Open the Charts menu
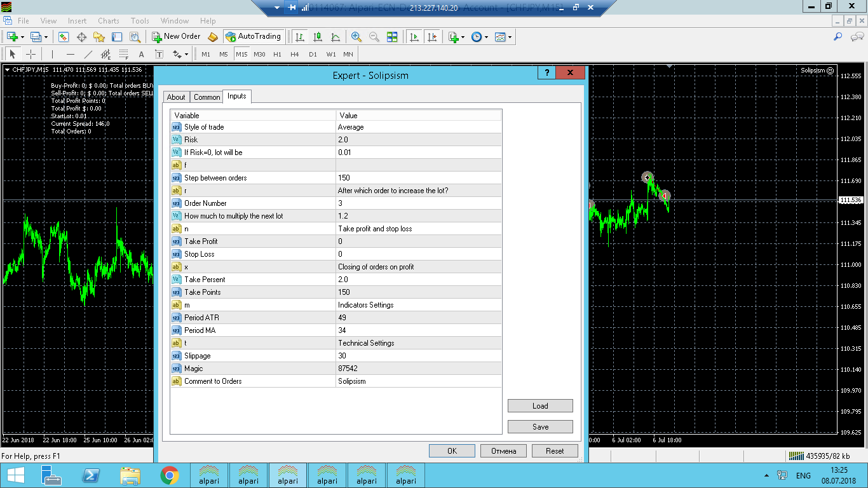868x488 pixels. (x=109, y=21)
